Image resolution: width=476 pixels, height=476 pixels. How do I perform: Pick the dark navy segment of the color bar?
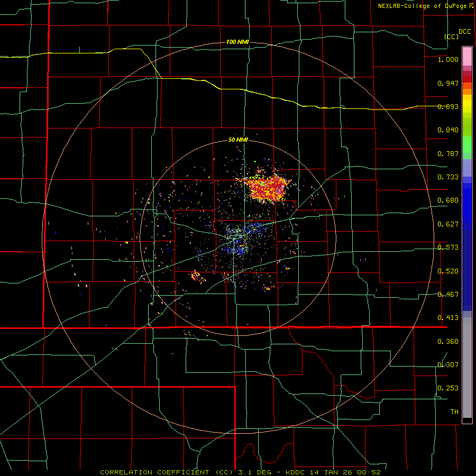point(467,270)
